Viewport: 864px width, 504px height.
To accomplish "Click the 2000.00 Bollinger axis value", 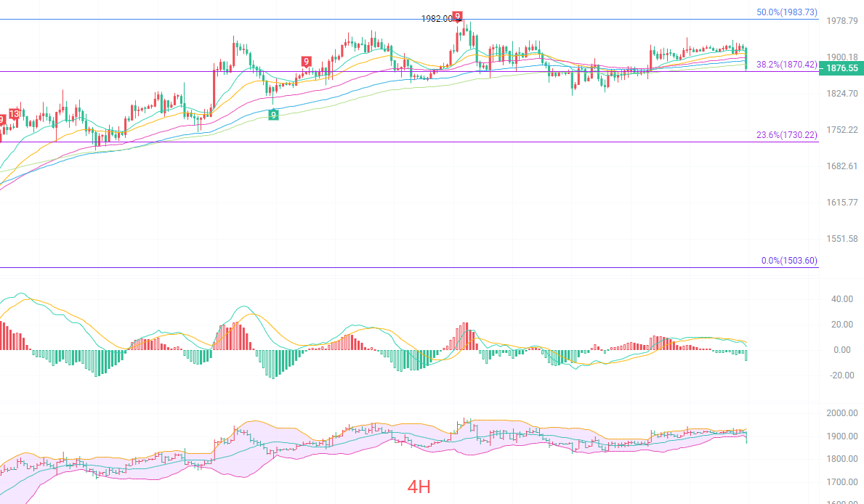I will [842, 413].
